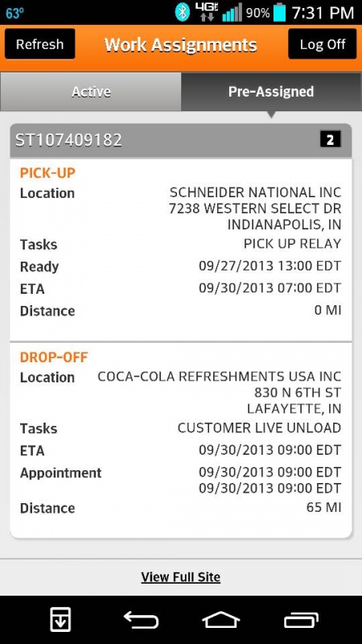Tap the Log Off button
The height and width of the screenshot is (644, 362).
click(323, 44)
